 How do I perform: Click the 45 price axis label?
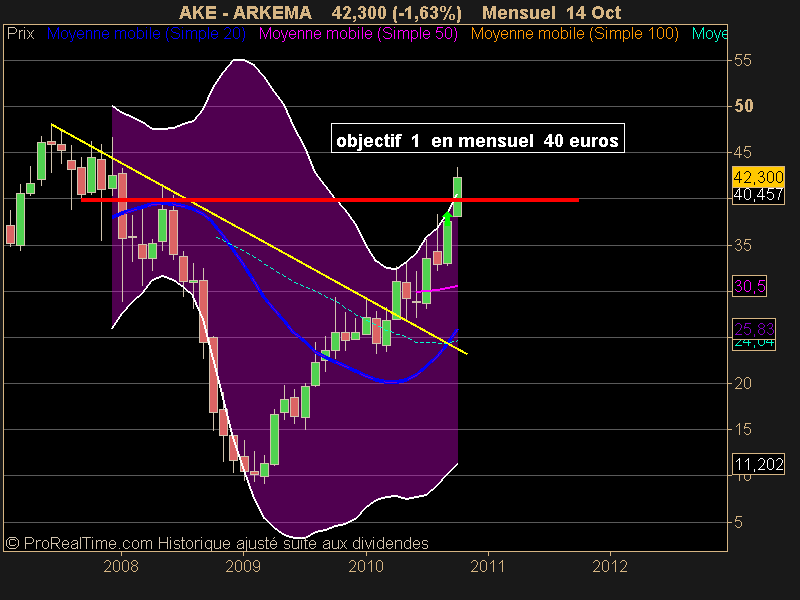743,152
